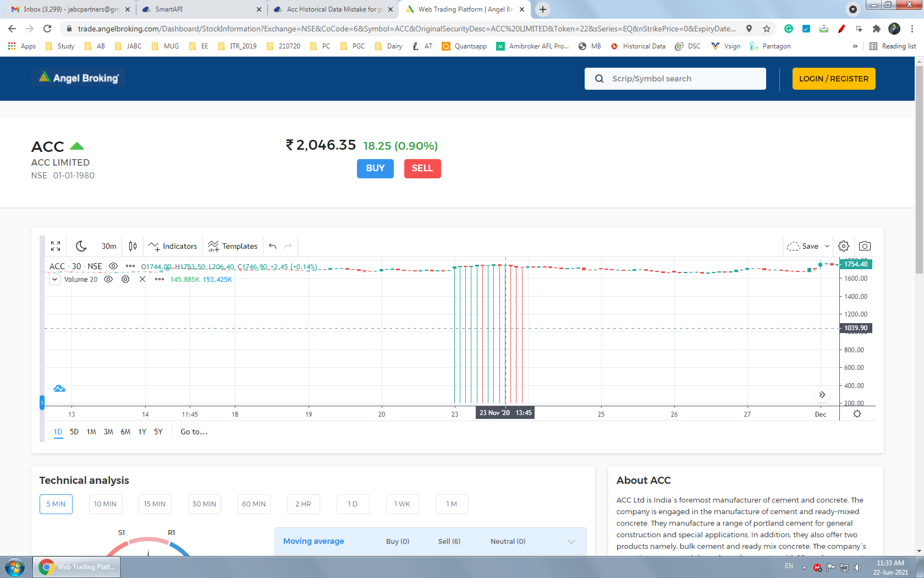Open new browser tab plus
The height and width of the screenshot is (578, 924).
[543, 9]
